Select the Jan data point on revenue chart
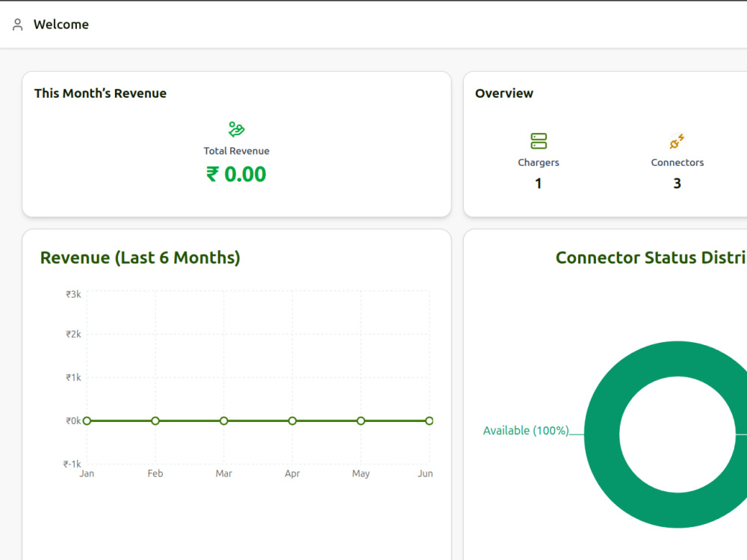This screenshot has height=560, width=747. click(x=87, y=421)
